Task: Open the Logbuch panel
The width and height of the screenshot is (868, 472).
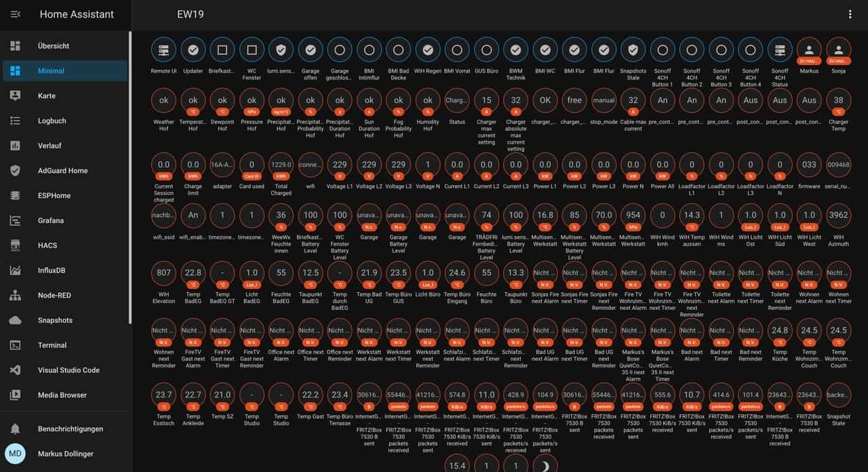Action: pyautogui.click(x=52, y=121)
